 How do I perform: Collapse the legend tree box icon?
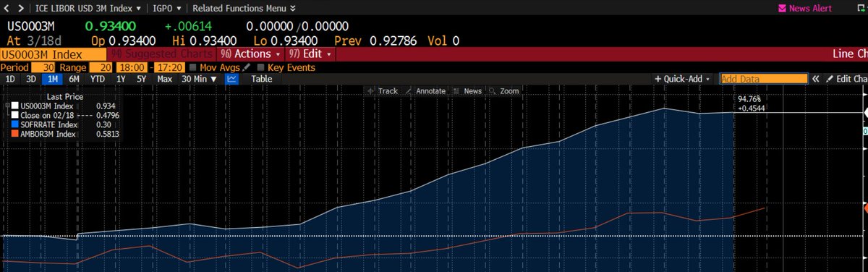click(8, 106)
